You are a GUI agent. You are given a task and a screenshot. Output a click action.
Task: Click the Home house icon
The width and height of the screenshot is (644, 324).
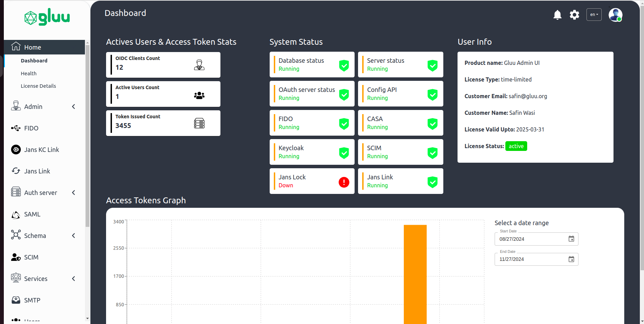[16, 46]
